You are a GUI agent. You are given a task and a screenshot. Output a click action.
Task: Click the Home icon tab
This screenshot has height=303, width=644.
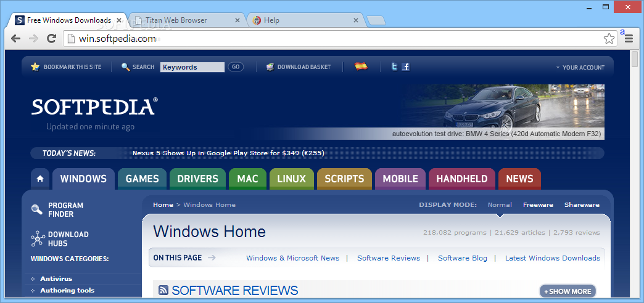pyautogui.click(x=40, y=179)
